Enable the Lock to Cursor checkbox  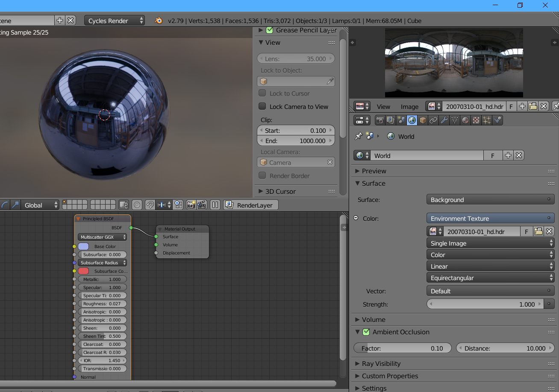[x=262, y=93]
